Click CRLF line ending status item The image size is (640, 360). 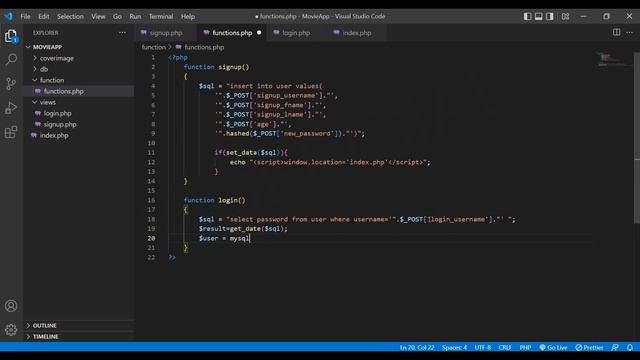click(504, 347)
